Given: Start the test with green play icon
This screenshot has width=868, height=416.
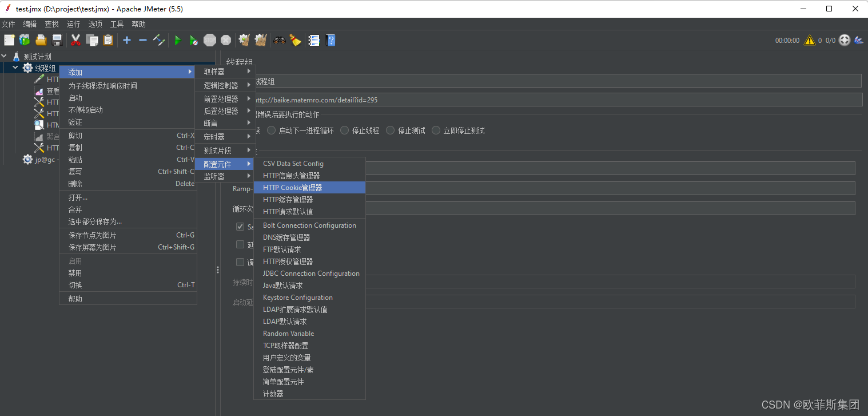Looking at the screenshot, I should (x=178, y=40).
